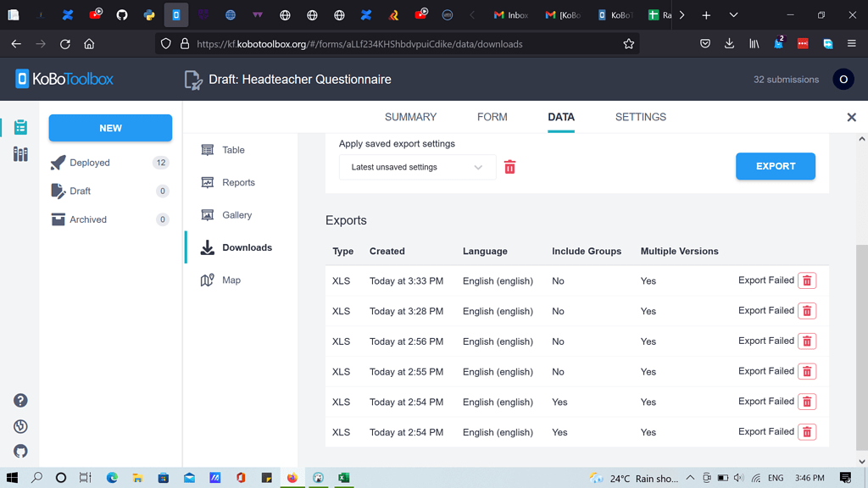The height and width of the screenshot is (488, 868).
Task: Open the GitHub icon at bottom left
Action: 20,452
